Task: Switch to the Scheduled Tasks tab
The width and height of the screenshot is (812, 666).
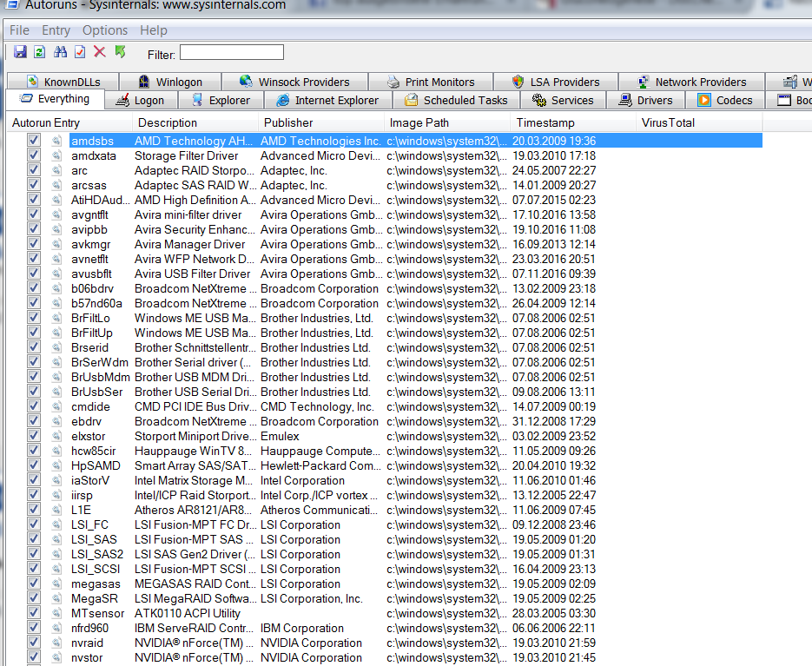Action: tap(456, 100)
